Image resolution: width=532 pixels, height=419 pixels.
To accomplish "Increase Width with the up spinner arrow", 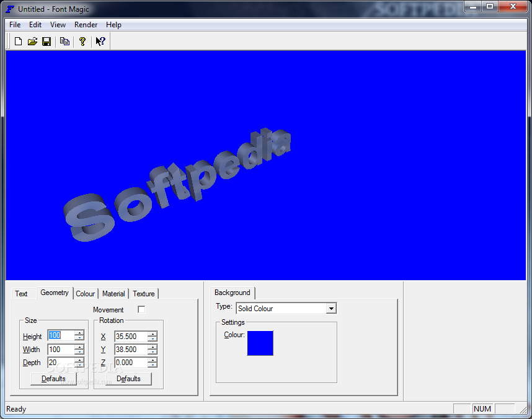I will click(x=79, y=346).
